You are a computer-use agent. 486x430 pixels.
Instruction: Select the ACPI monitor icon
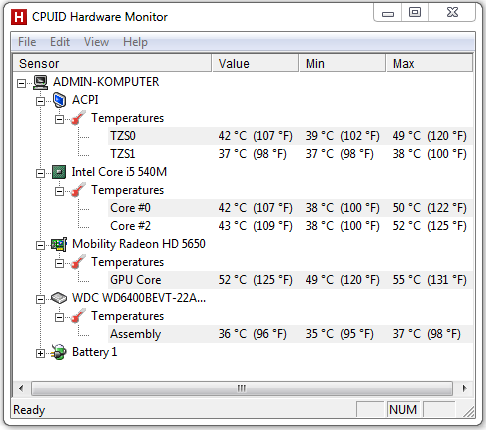(x=59, y=100)
